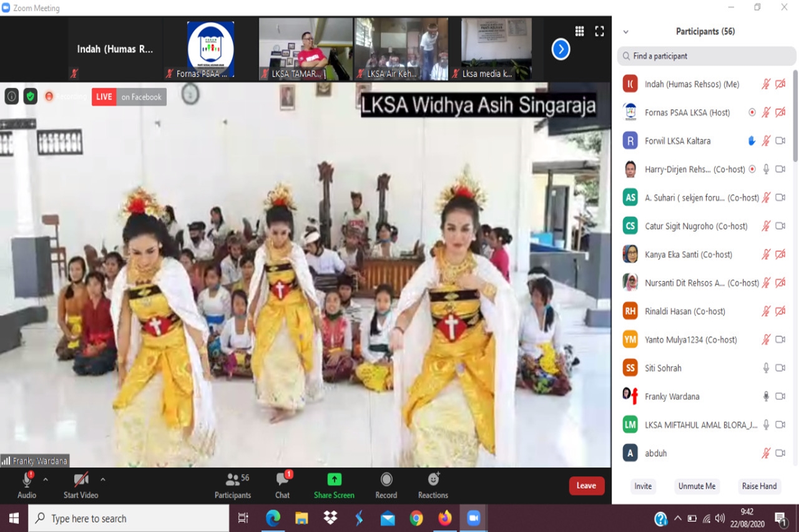This screenshot has width=799, height=532.
Task: Show hidden system tray icons
Action: 678,518
